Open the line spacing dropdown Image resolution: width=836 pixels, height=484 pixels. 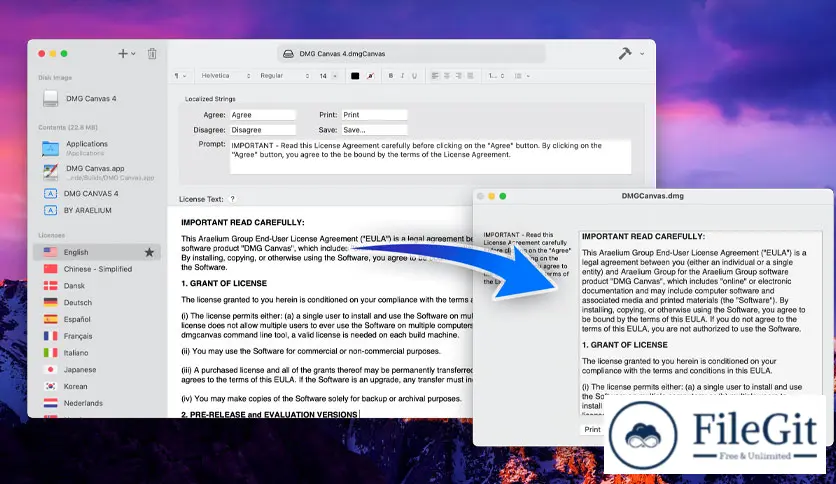(496, 76)
